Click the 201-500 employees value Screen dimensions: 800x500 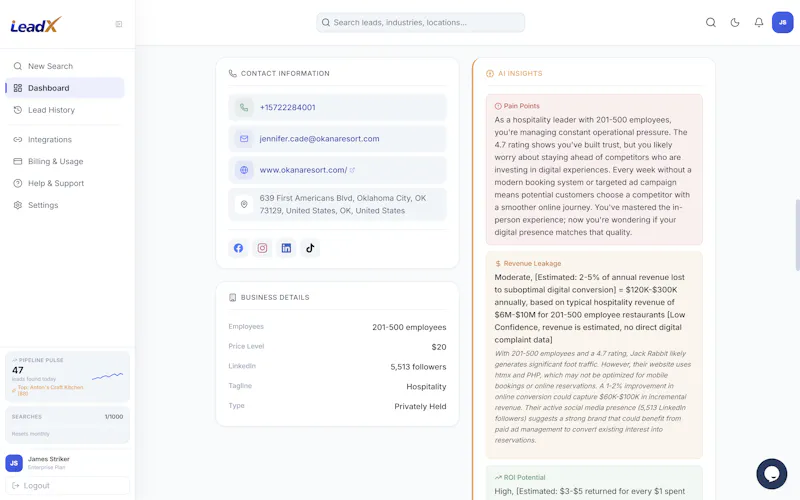409,327
